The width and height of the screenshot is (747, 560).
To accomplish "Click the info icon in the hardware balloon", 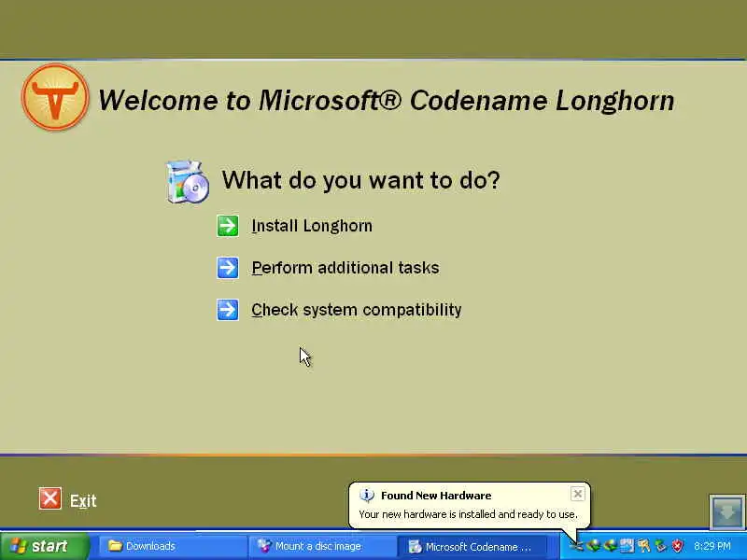I will coord(366,496).
